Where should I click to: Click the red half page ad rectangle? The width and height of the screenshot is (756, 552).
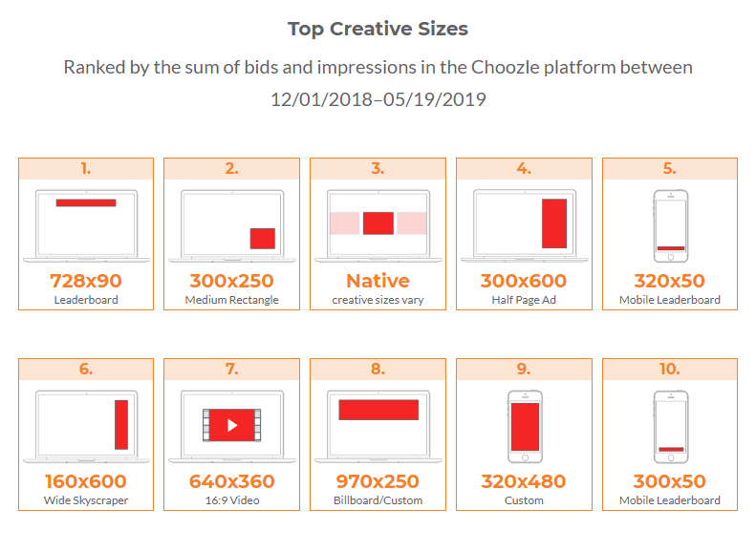[x=554, y=223]
